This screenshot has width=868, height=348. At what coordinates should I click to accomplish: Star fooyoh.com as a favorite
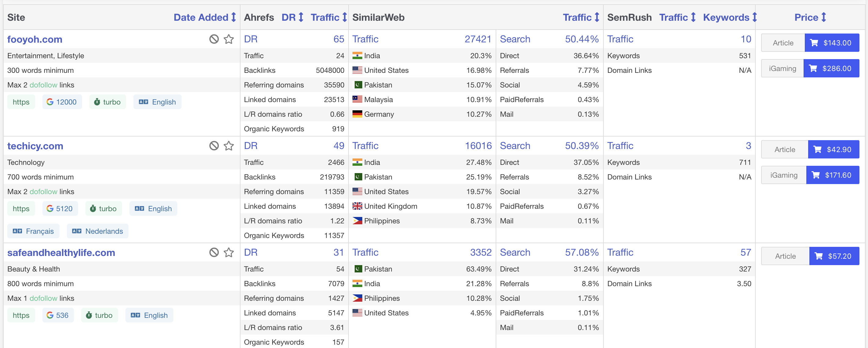[229, 39]
